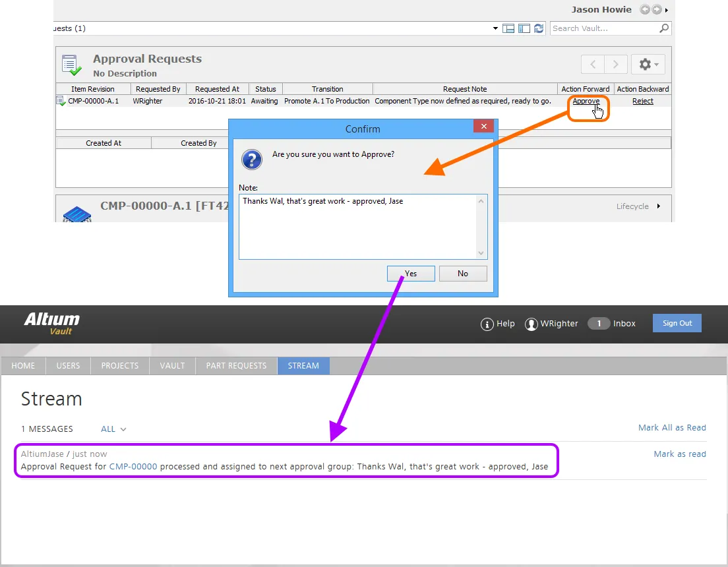This screenshot has height=567, width=728.
Task: Switch to the PROJECTS tab
Action: pyautogui.click(x=120, y=366)
